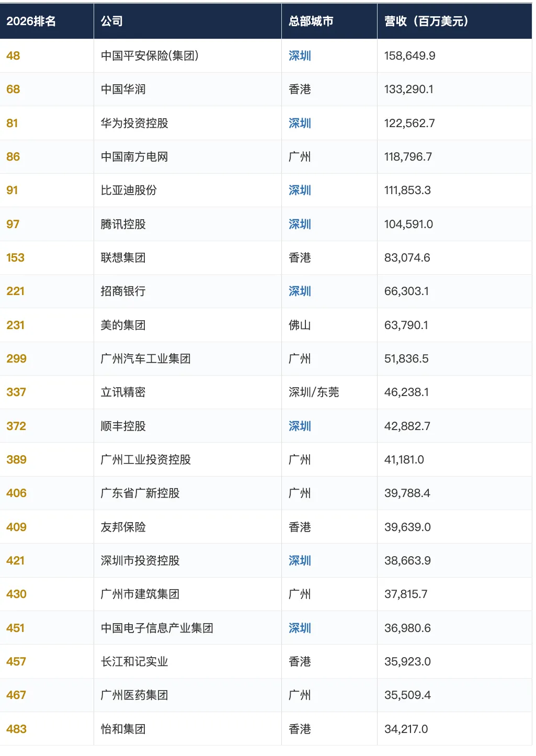Open the 深圳 link in 腾讯控股 row

pyautogui.click(x=300, y=224)
